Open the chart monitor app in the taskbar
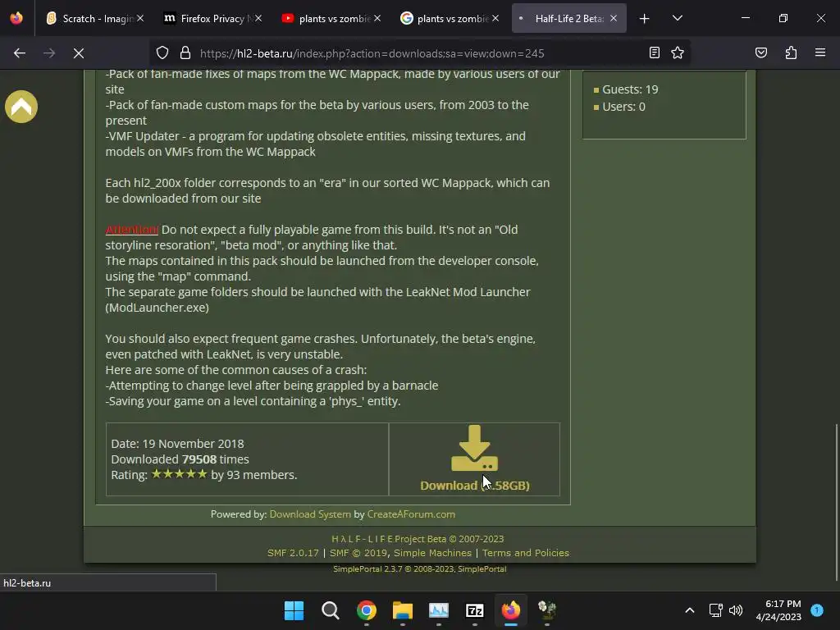Image resolution: width=840 pixels, height=630 pixels. tap(439, 610)
